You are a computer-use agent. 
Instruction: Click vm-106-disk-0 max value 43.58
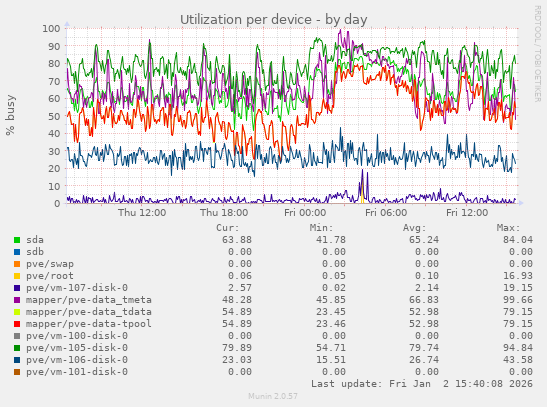[x=518, y=360]
